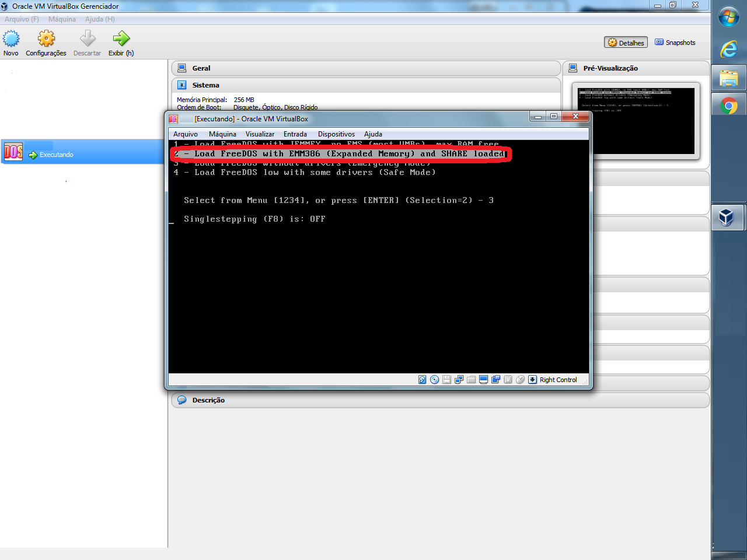Open the VM window Máquina menu
This screenshot has height=560, width=747.
pos(222,134)
